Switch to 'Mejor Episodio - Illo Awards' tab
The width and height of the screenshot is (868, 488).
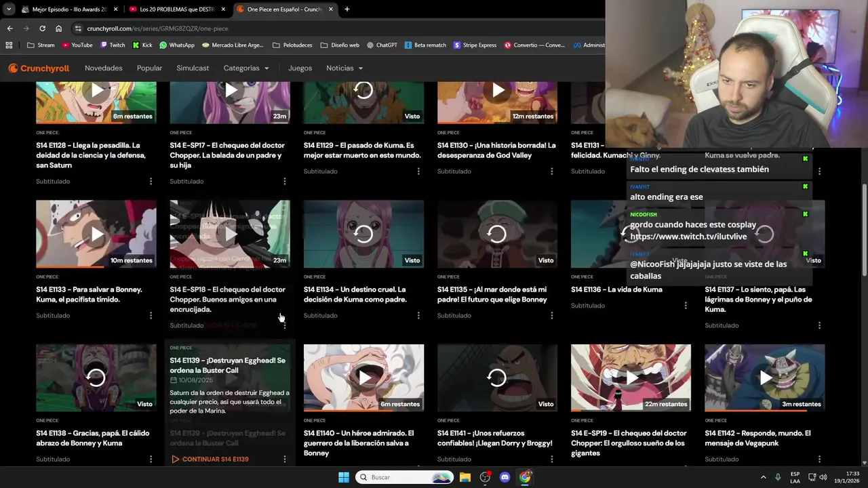(69, 9)
